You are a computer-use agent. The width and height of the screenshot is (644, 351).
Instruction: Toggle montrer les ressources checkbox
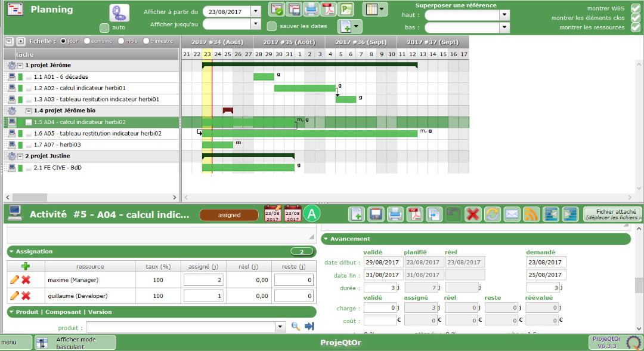pyautogui.click(x=636, y=27)
